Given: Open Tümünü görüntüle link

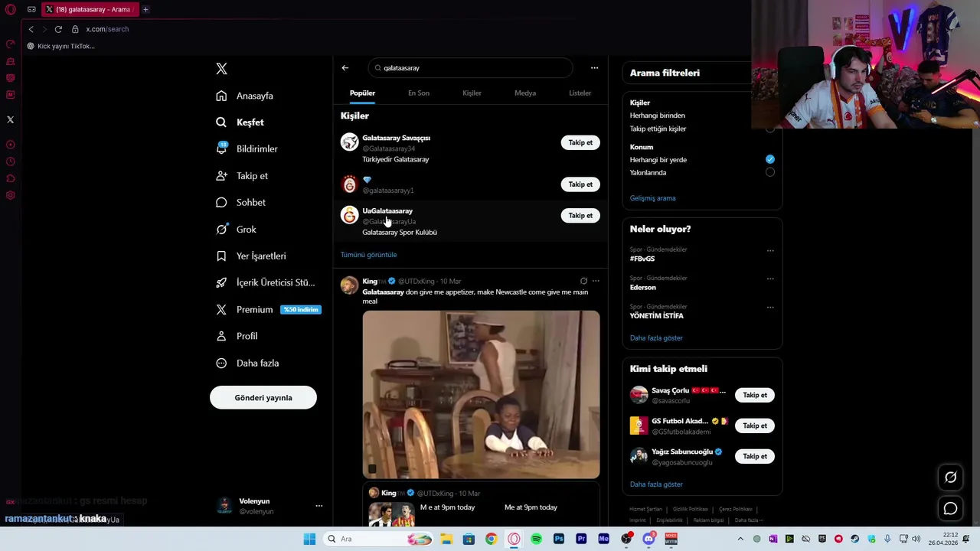Looking at the screenshot, I should [369, 255].
